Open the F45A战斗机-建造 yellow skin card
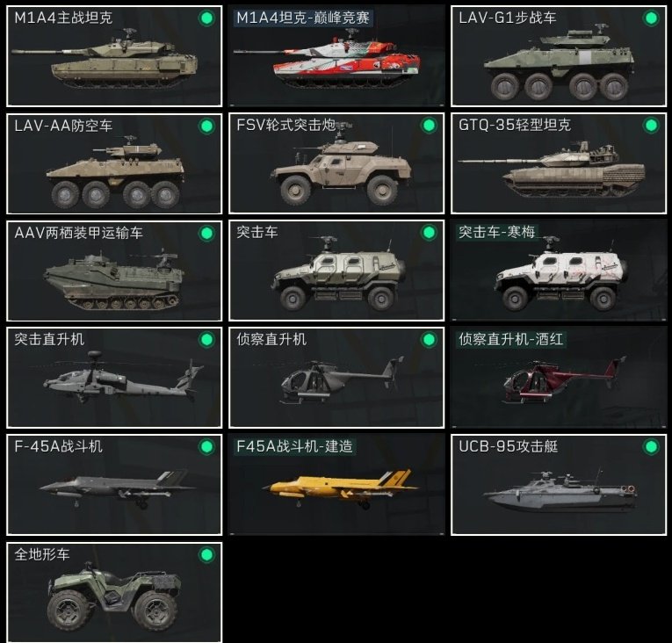672x643 pixels. pos(336,484)
